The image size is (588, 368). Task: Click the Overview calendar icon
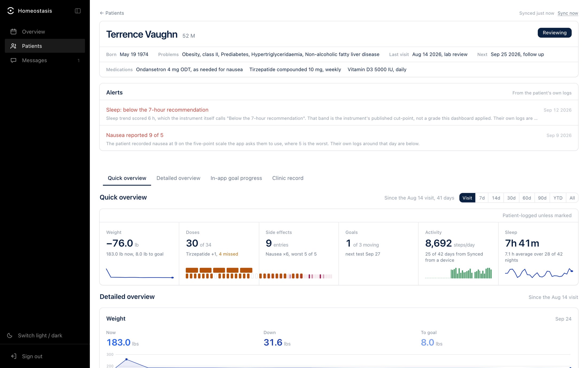coord(13,32)
